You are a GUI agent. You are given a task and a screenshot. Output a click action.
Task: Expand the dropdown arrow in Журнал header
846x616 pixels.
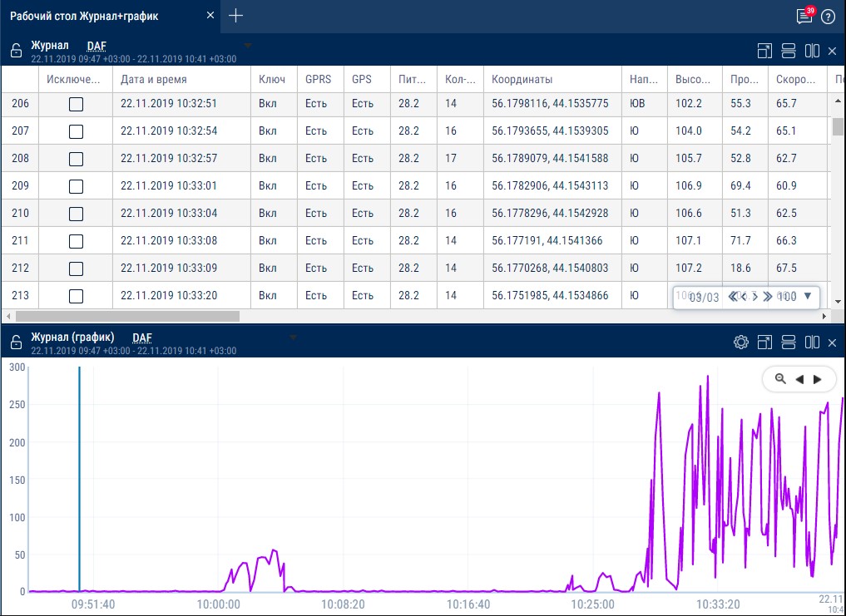[248, 46]
